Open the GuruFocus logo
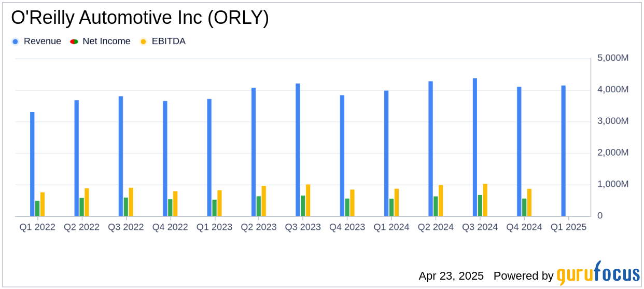The width and height of the screenshot is (644, 289). coord(598,273)
